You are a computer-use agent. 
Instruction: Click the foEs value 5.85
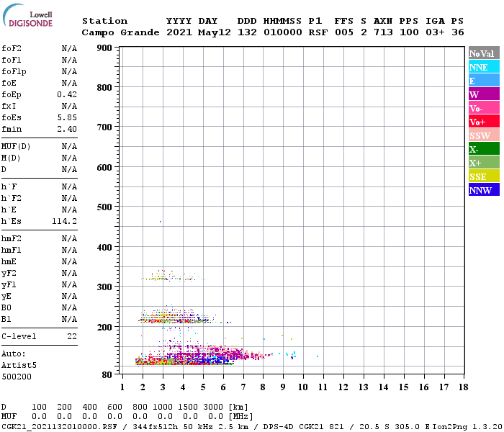pyautogui.click(x=67, y=117)
